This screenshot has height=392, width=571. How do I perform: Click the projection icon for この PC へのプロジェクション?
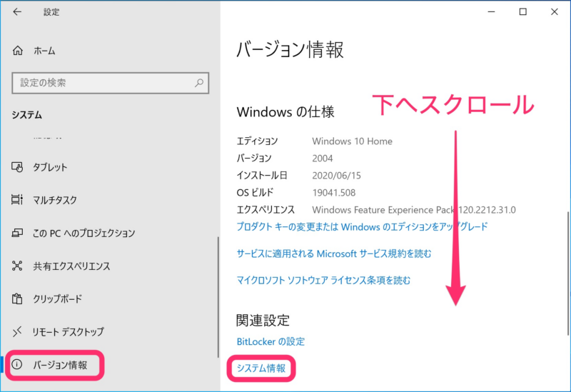coord(17,233)
